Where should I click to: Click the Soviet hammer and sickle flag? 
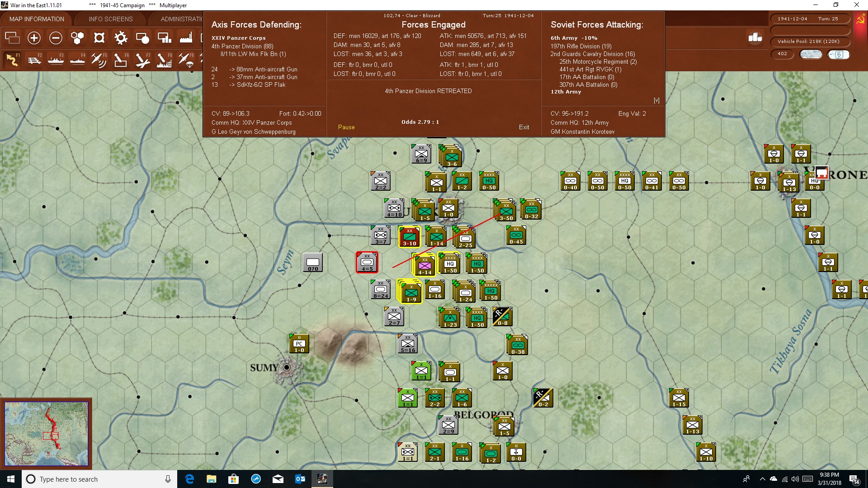point(860,20)
